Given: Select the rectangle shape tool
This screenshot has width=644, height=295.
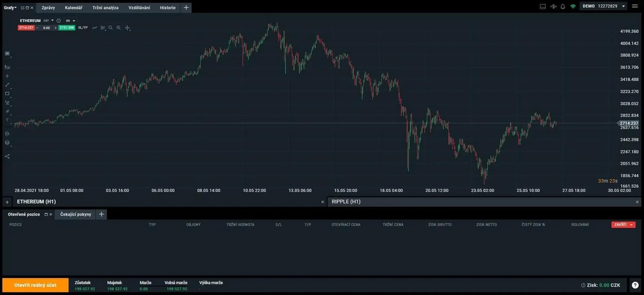Looking at the screenshot, I should click(7, 93).
